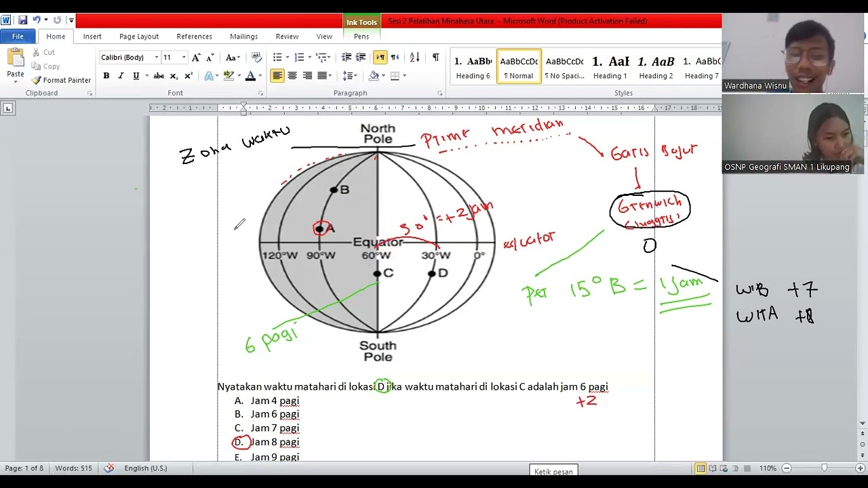The image size is (868, 488).
Task: Increase the paragraph indent
Action: point(361,58)
